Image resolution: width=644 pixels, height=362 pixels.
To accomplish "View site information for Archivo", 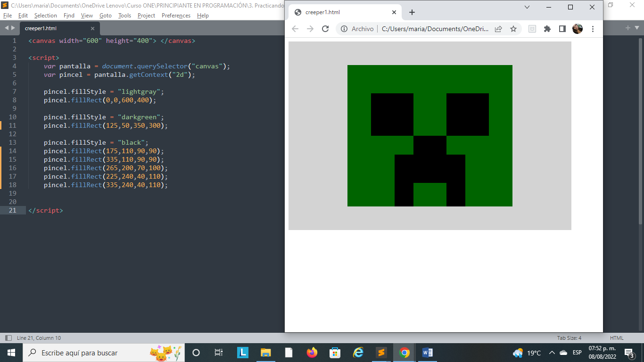I will [357, 29].
